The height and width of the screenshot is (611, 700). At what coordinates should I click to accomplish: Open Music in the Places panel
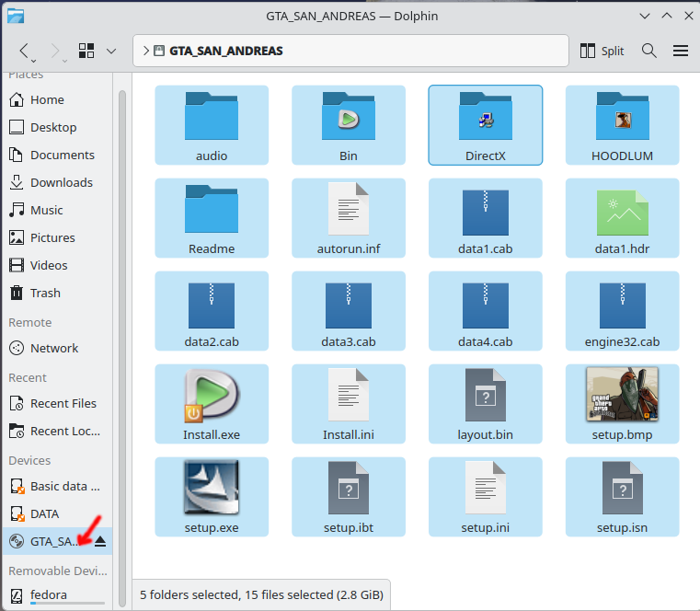tap(57, 210)
